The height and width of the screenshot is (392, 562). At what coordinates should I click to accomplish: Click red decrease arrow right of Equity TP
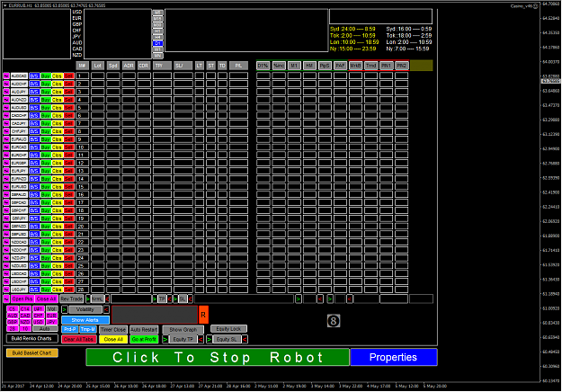click(x=201, y=339)
